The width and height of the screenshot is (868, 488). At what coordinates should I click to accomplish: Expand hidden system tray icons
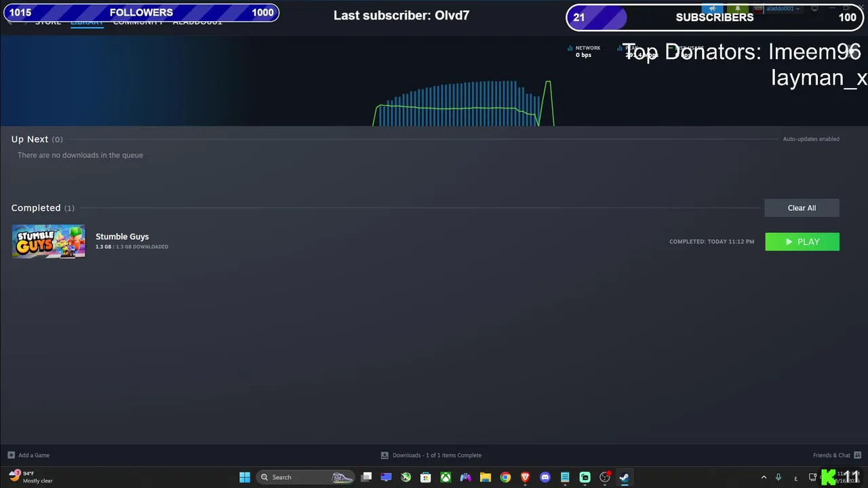pyautogui.click(x=764, y=477)
